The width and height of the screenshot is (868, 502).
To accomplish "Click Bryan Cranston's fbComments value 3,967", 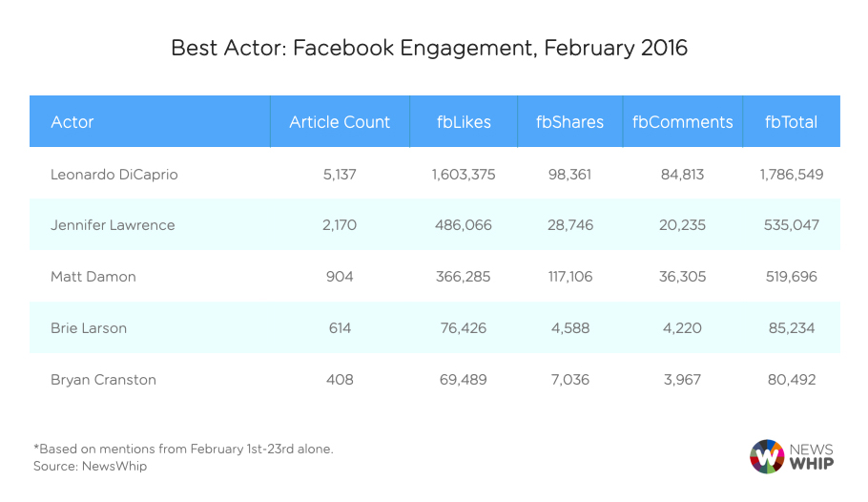I will pyautogui.click(x=683, y=380).
